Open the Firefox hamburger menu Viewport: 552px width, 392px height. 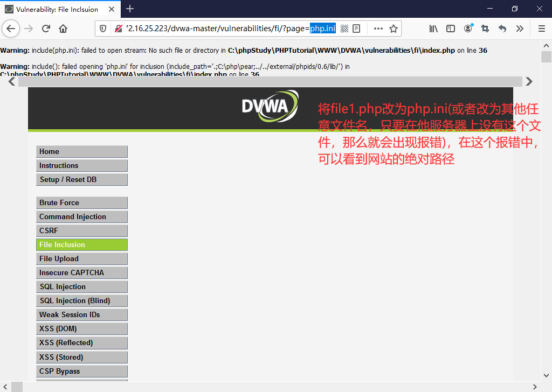[x=542, y=29]
